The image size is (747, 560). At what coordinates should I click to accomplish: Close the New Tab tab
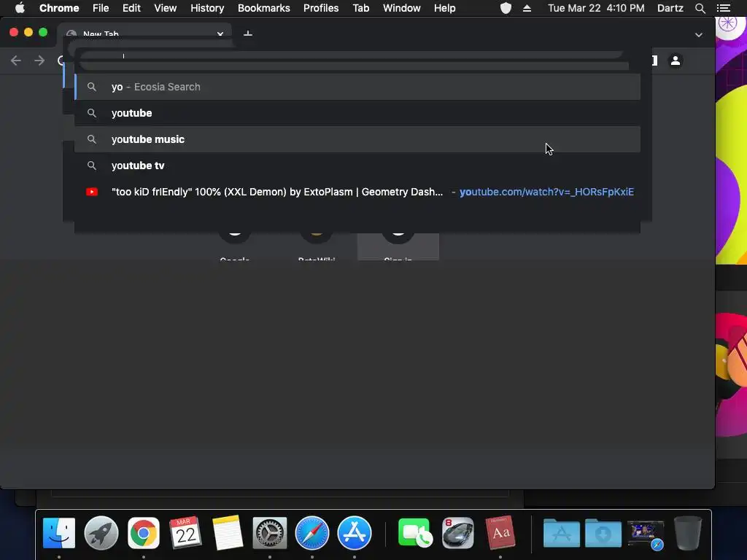pos(220,34)
